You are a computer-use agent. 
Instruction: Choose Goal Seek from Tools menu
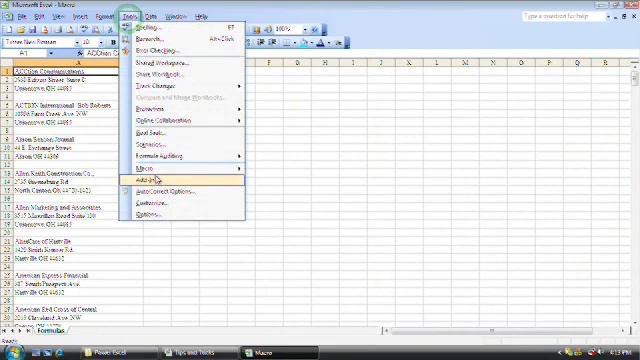(x=182, y=133)
